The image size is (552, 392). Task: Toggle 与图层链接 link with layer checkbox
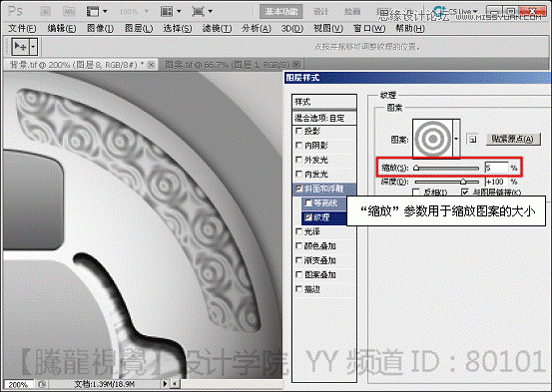(x=465, y=193)
